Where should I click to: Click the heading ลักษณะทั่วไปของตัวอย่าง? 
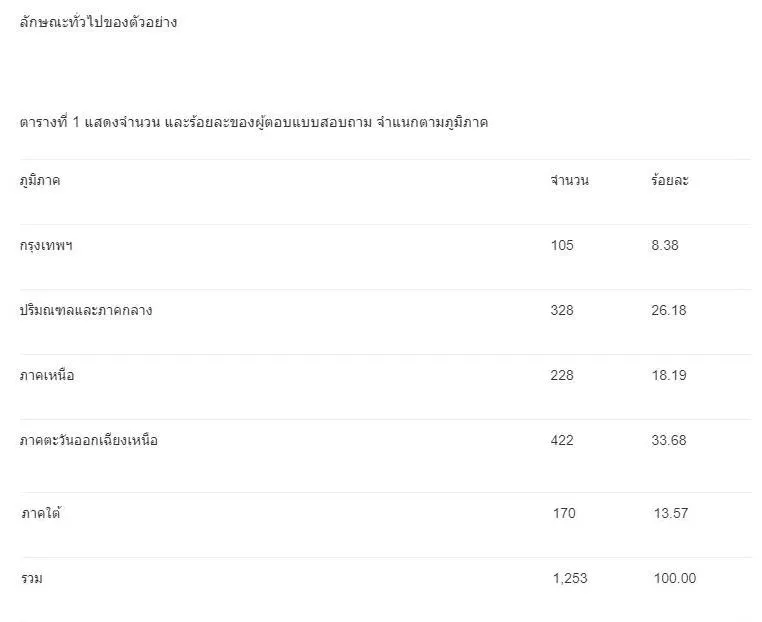(x=98, y=22)
